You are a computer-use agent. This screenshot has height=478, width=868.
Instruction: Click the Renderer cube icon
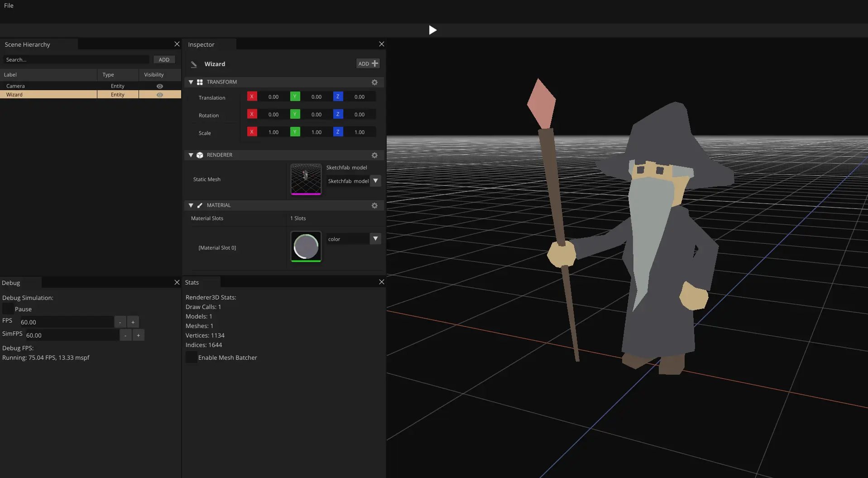point(200,155)
